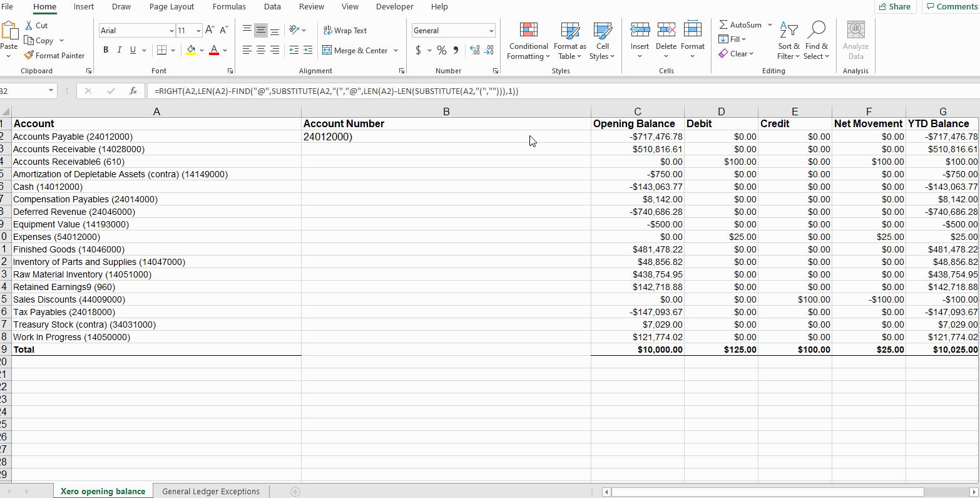The image size is (980, 498).
Task: Increase the cell indent
Action: 308,50
